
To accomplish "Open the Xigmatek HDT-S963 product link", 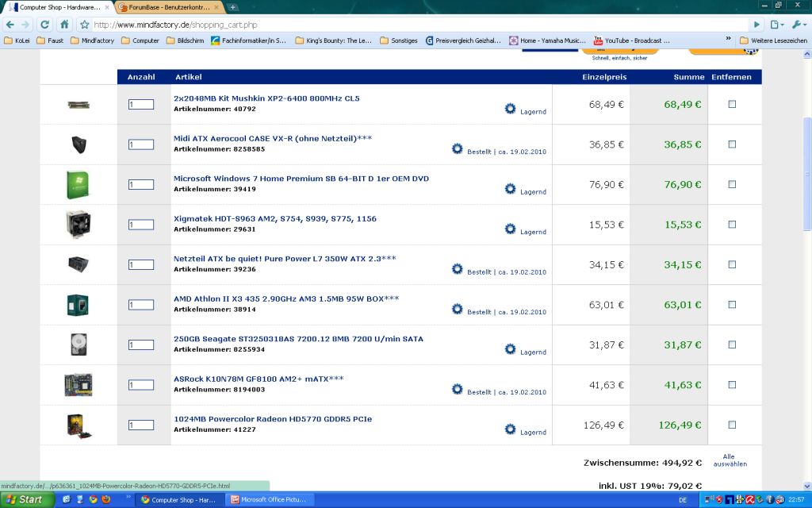I will 274,219.
